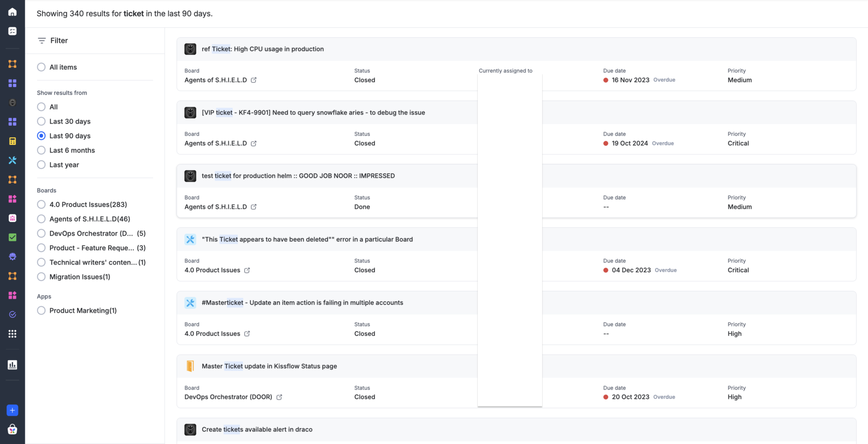The image size is (868, 444).
Task: Open the yellow calculator app icon
Action: [13, 141]
